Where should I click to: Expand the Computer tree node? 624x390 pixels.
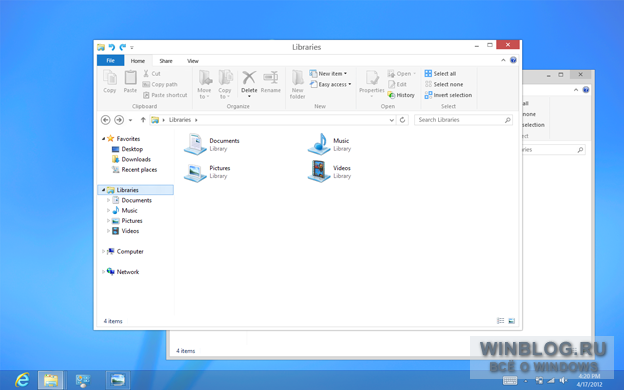pyautogui.click(x=103, y=252)
